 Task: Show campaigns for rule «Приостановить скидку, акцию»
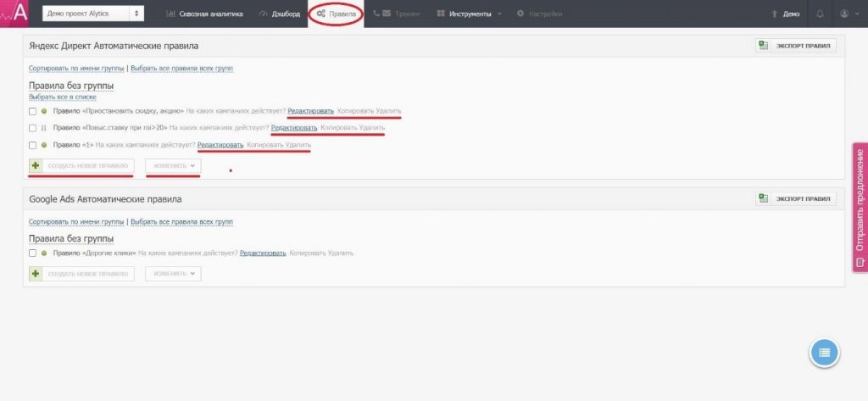tap(236, 111)
